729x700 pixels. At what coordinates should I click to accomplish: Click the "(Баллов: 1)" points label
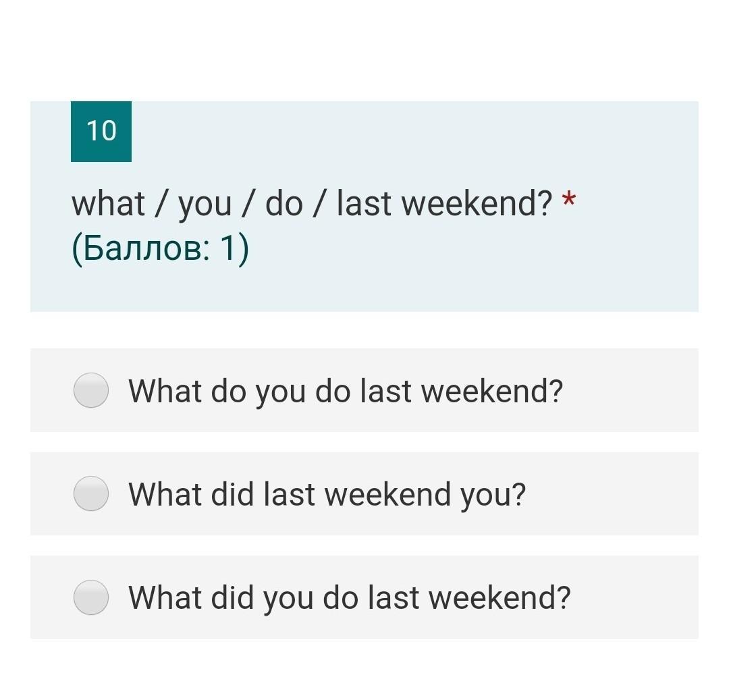[x=160, y=249]
